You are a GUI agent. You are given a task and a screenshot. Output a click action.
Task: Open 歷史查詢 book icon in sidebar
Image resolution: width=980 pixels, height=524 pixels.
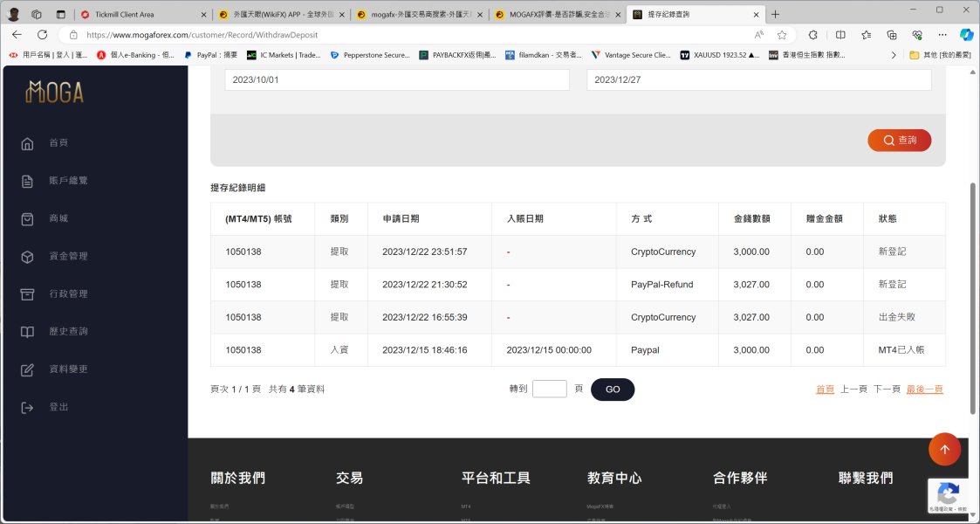click(x=27, y=332)
